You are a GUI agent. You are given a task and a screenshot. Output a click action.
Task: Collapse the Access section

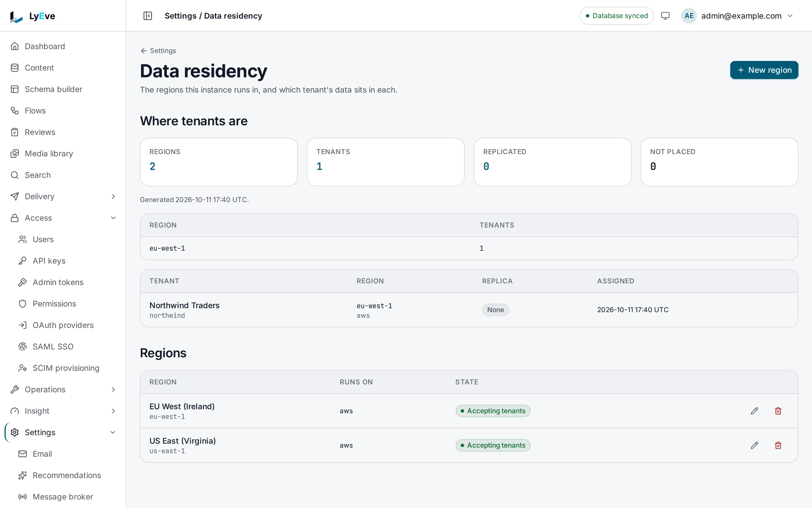(x=63, y=218)
